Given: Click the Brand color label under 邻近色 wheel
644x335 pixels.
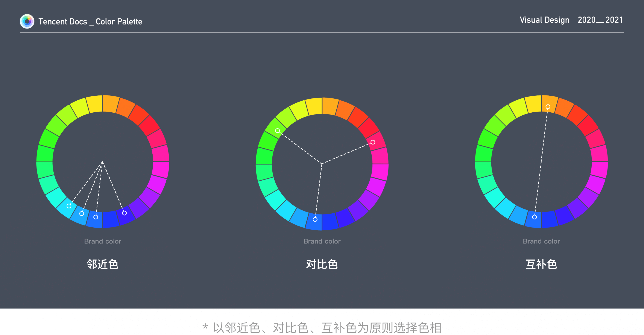Looking at the screenshot, I should click(x=102, y=241).
